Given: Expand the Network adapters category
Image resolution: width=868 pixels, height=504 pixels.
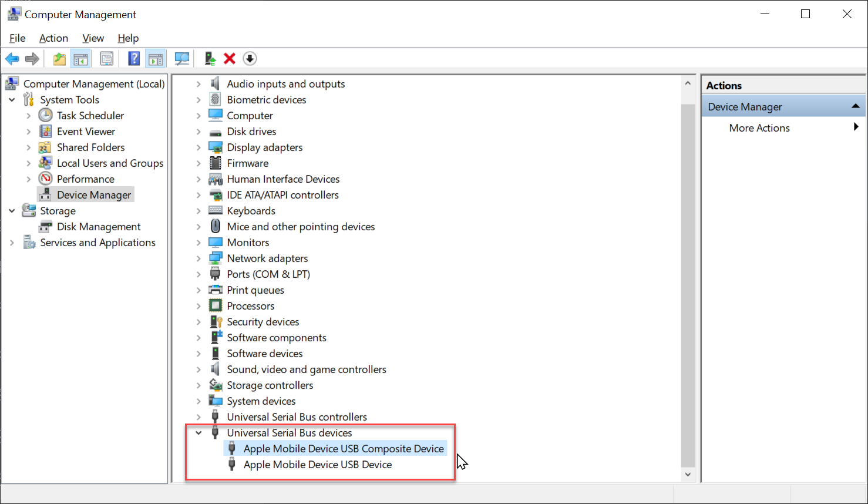Looking at the screenshot, I should tap(199, 258).
